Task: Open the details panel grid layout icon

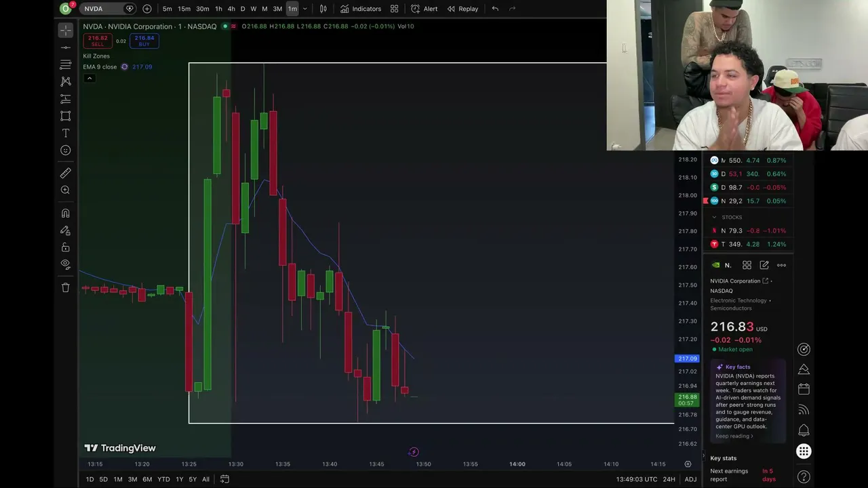Action: 747,265
